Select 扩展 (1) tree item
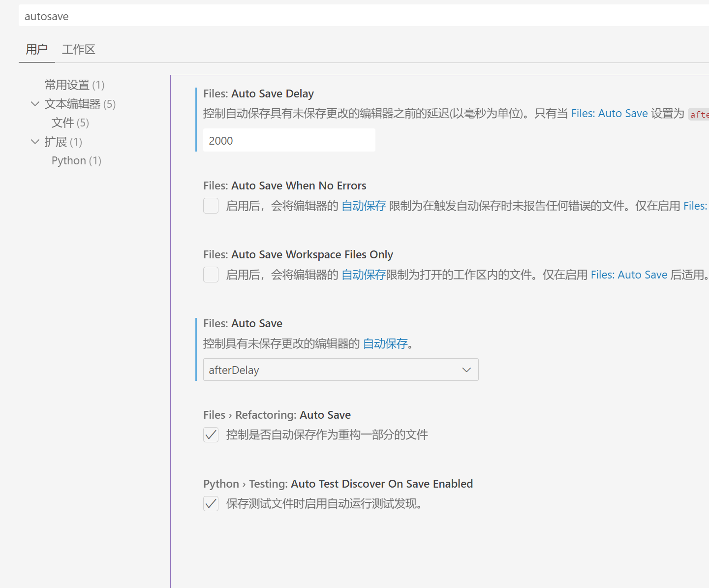Image resolution: width=709 pixels, height=588 pixels. coord(63,142)
